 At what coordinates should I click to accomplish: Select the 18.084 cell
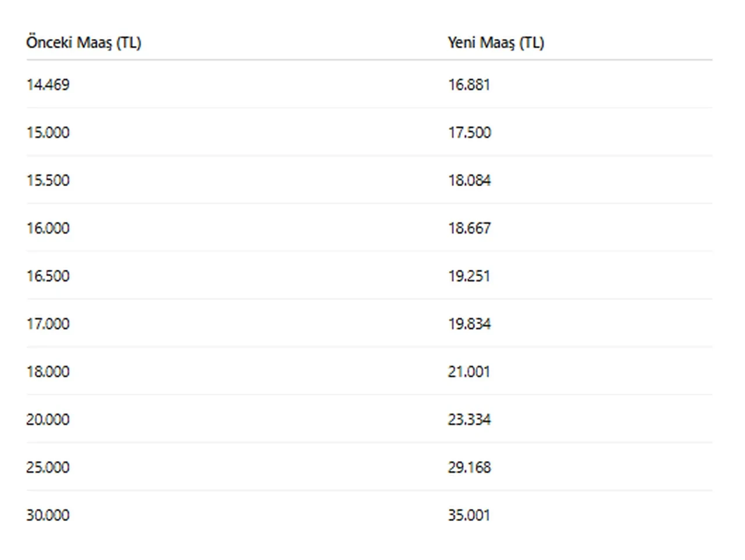tap(470, 180)
